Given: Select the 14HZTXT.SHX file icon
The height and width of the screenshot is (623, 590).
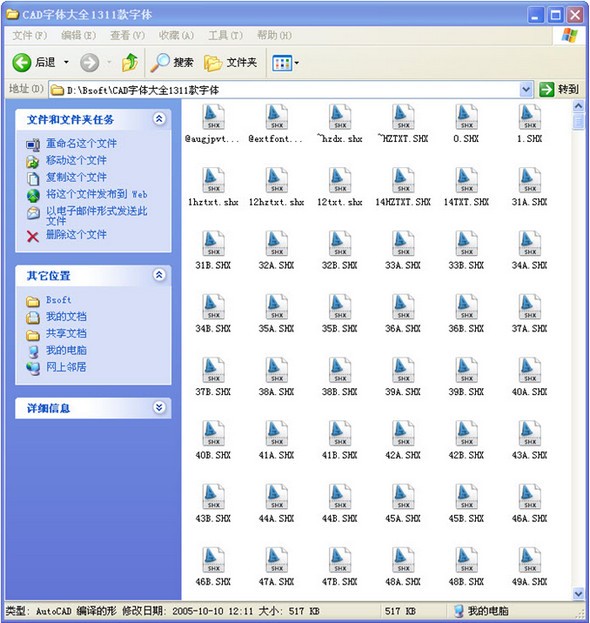Looking at the screenshot, I should (x=403, y=180).
